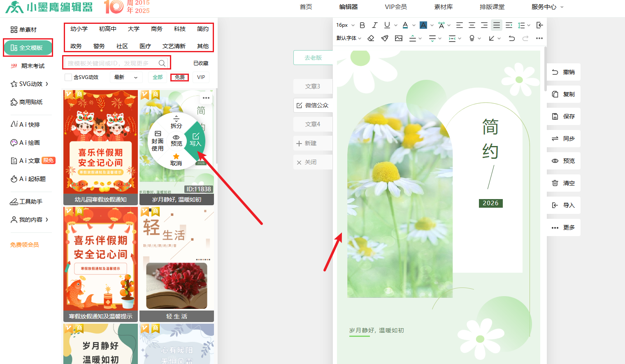Open the 单素材 sidebar section
625x364 pixels.
(x=24, y=30)
